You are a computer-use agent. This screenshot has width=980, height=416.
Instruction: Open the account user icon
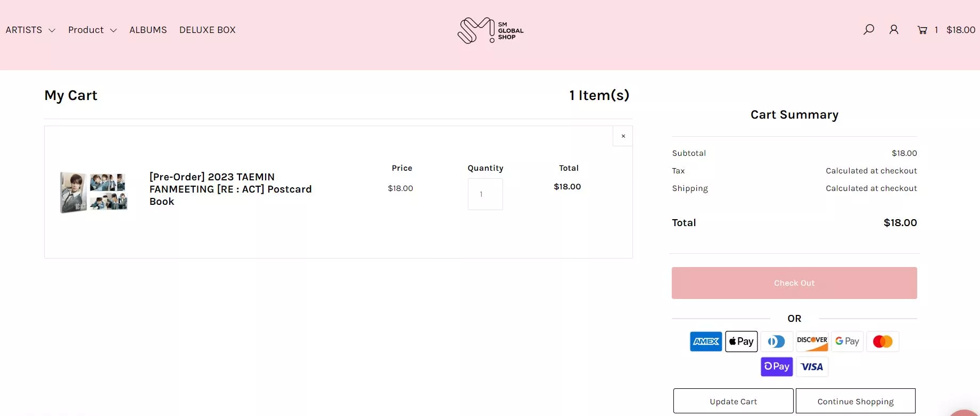894,30
